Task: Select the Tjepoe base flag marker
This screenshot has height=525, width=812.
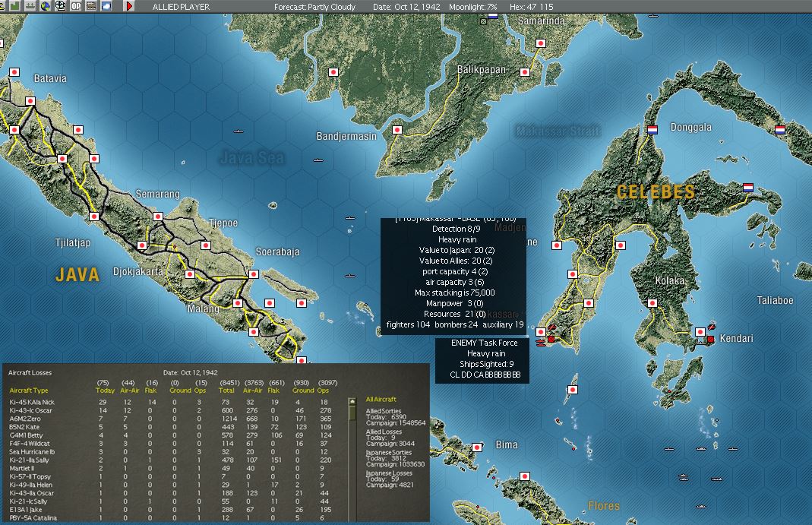Action: pos(206,245)
